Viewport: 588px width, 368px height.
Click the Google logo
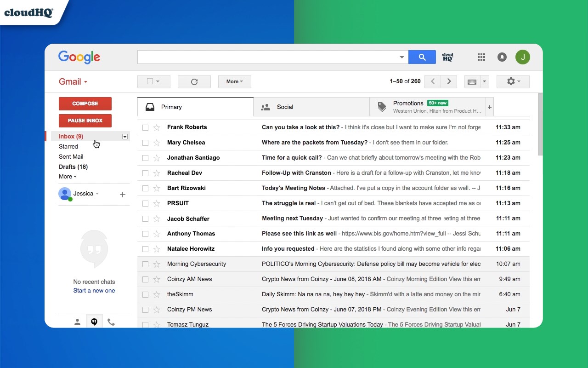click(79, 57)
